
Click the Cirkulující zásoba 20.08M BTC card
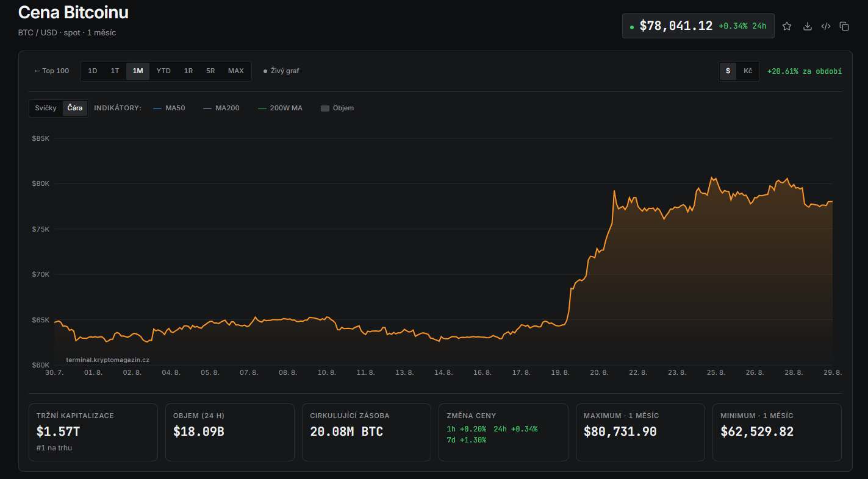coord(367,432)
